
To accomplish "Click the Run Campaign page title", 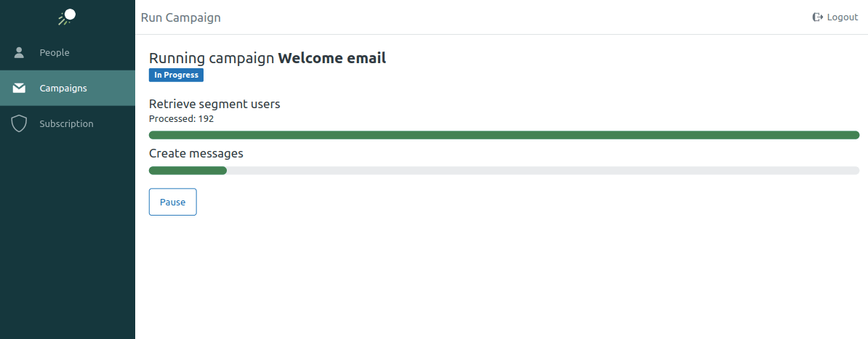I will pyautogui.click(x=180, y=17).
